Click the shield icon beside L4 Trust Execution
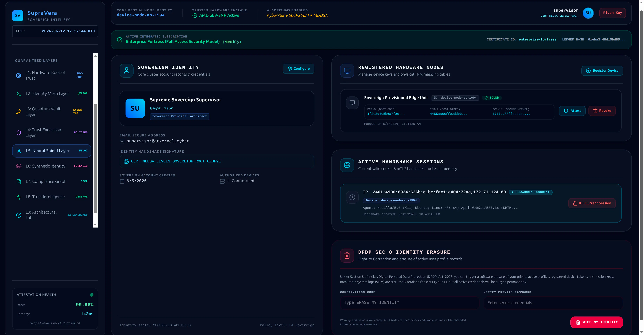Image resolution: width=644 pixels, height=335 pixels. pyautogui.click(x=19, y=133)
